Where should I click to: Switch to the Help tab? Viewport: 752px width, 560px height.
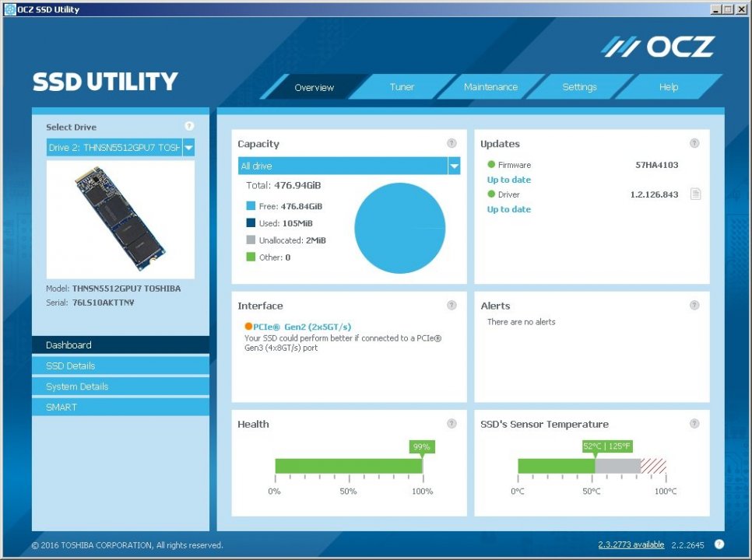[669, 87]
